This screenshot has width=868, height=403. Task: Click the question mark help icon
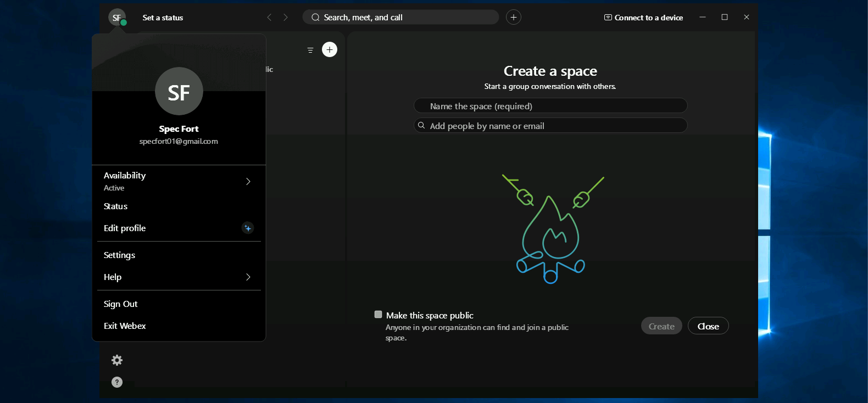click(117, 382)
